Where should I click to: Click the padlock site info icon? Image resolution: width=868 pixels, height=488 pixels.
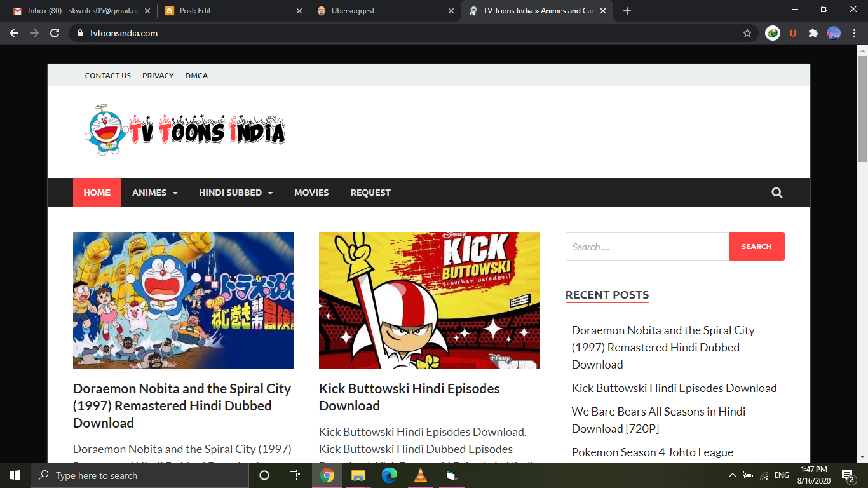(79, 33)
